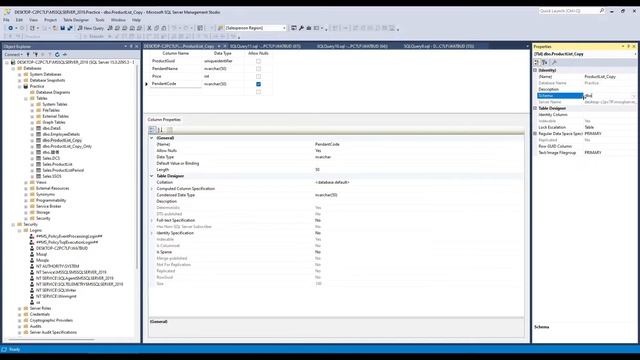Screen dimensions: 640x360
Task: Click the Cut scissors icon
Action: [149, 28]
